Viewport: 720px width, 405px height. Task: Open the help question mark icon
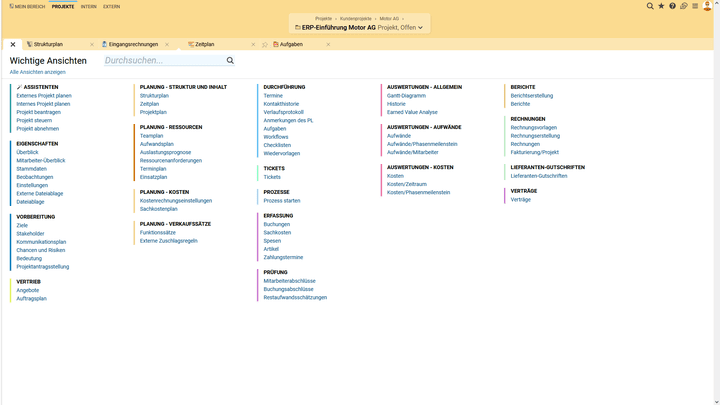pos(673,6)
